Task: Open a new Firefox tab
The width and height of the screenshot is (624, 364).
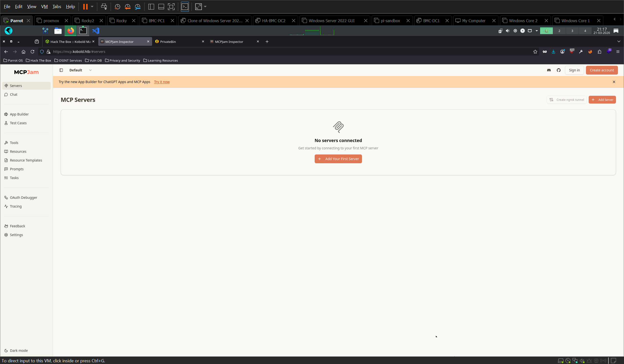Action: pos(267,42)
